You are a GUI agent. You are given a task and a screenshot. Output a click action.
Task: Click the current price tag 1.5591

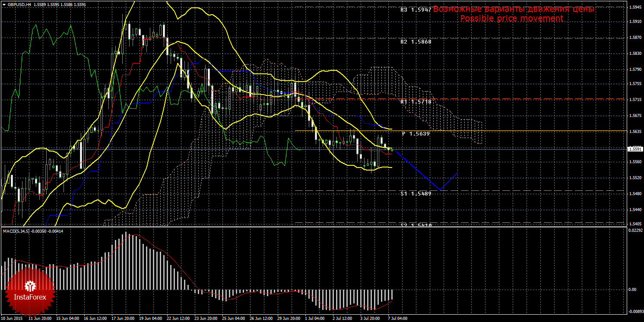[x=634, y=149]
